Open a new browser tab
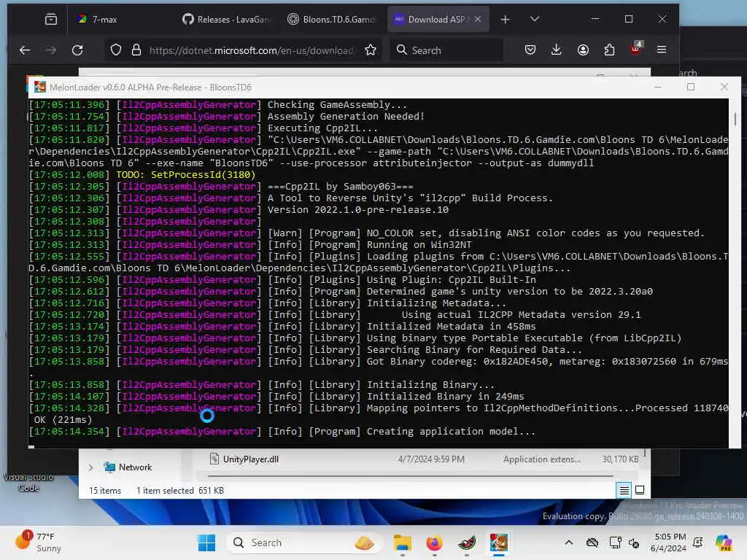 click(505, 19)
